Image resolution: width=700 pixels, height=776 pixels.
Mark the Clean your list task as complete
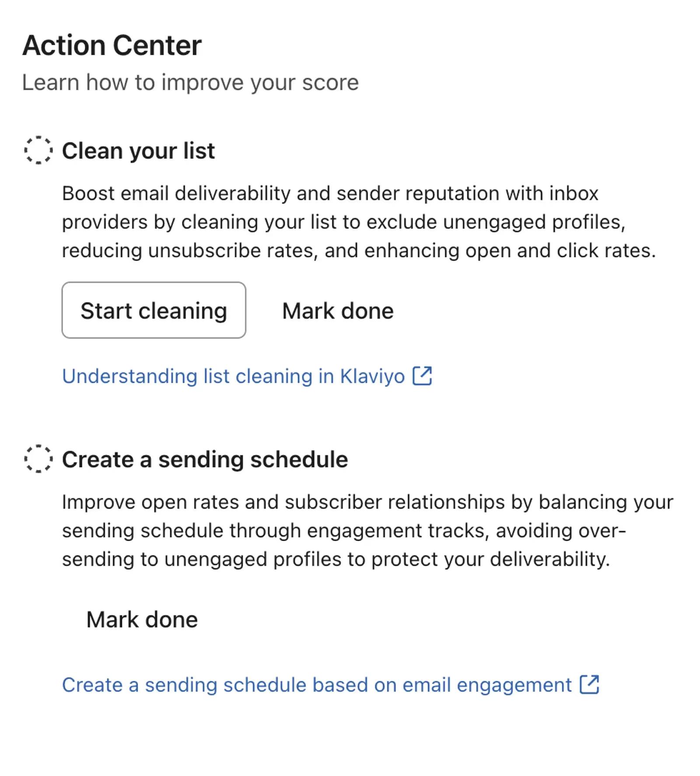(x=338, y=311)
